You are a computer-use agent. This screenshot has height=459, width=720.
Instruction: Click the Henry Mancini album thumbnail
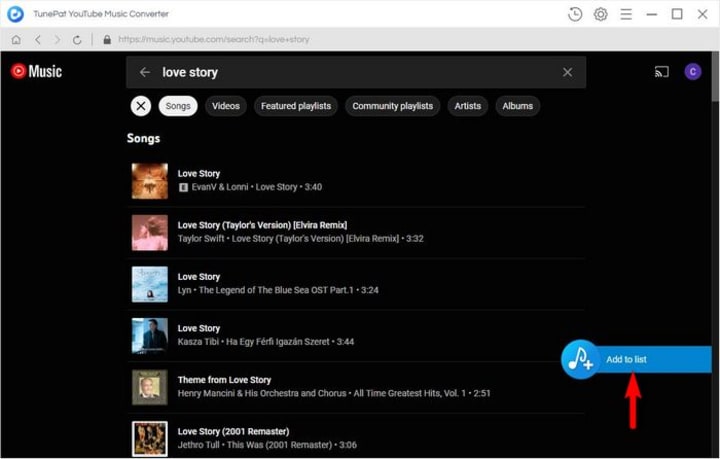click(x=150, y=387)
